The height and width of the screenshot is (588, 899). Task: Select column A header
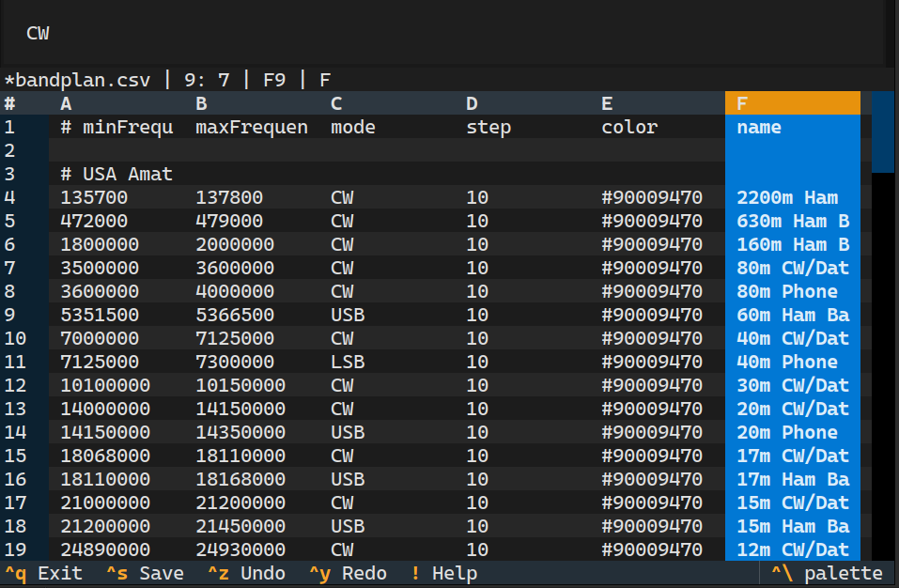tap(116, 103)
